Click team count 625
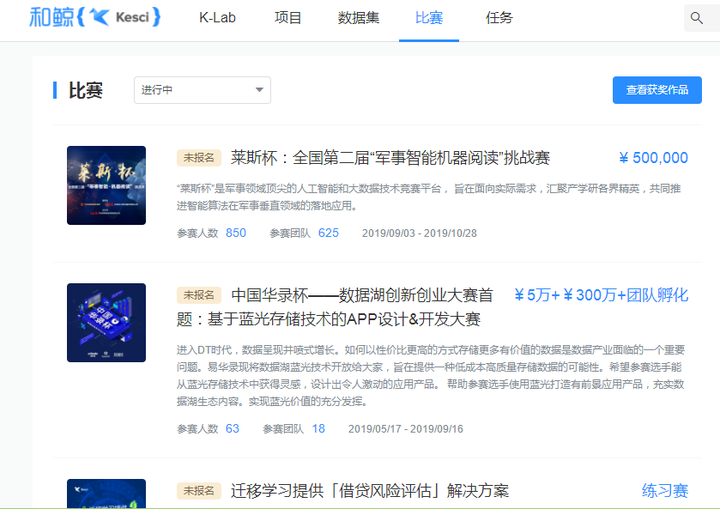The height and width of the screenshot is (509, 720). (328, 233)
